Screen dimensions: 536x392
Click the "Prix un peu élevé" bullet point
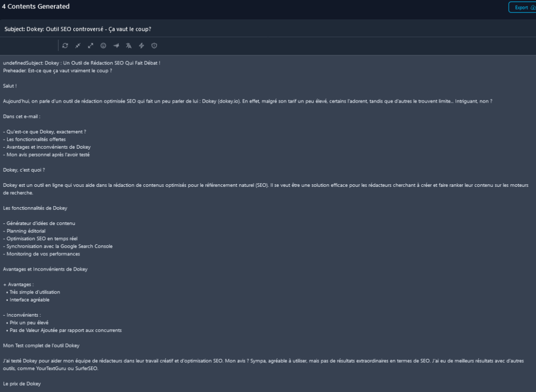pos(29,323)
